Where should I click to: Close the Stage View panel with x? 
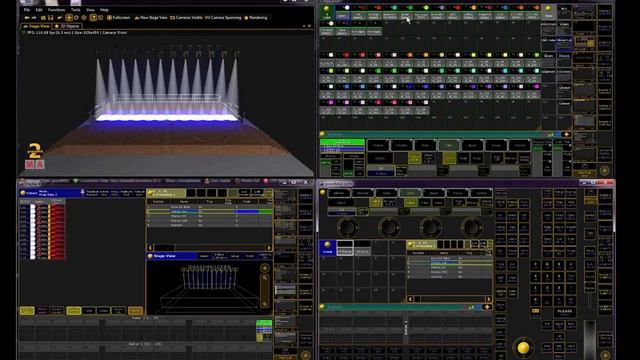click(x=309, y=26)
